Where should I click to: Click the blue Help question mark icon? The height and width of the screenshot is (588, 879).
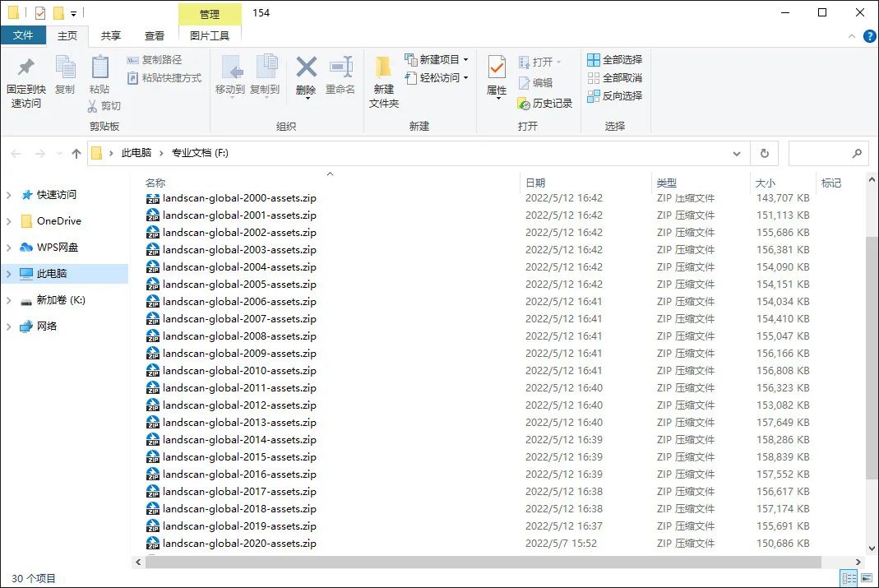click(869, 36)
